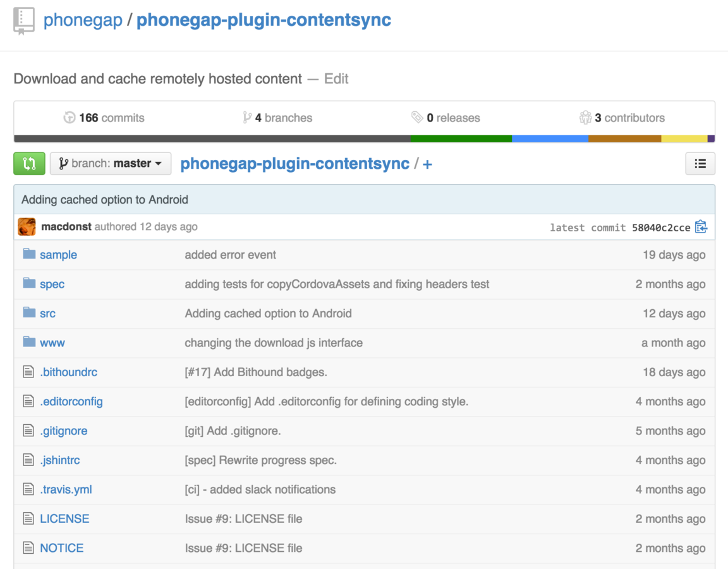The image size is (728, 569).
Task: View the 3 contributors
Action: (x=622, y=118)
